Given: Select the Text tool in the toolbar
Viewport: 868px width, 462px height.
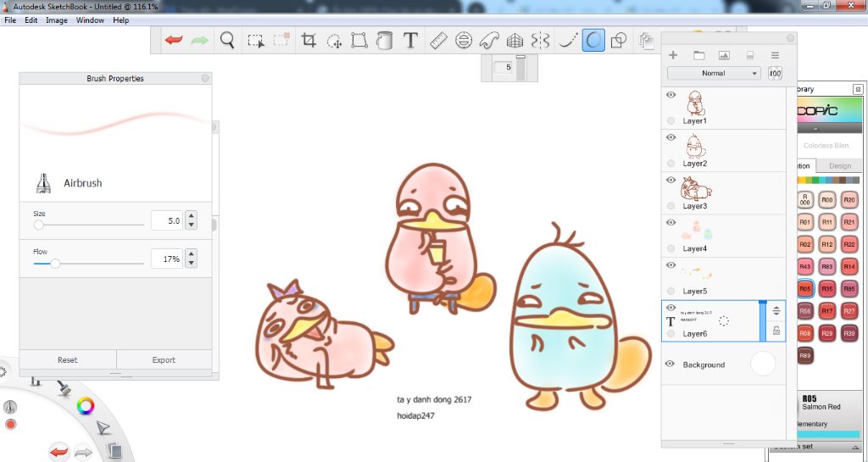Looking at the screenshot, I should [x=410, y=41].
